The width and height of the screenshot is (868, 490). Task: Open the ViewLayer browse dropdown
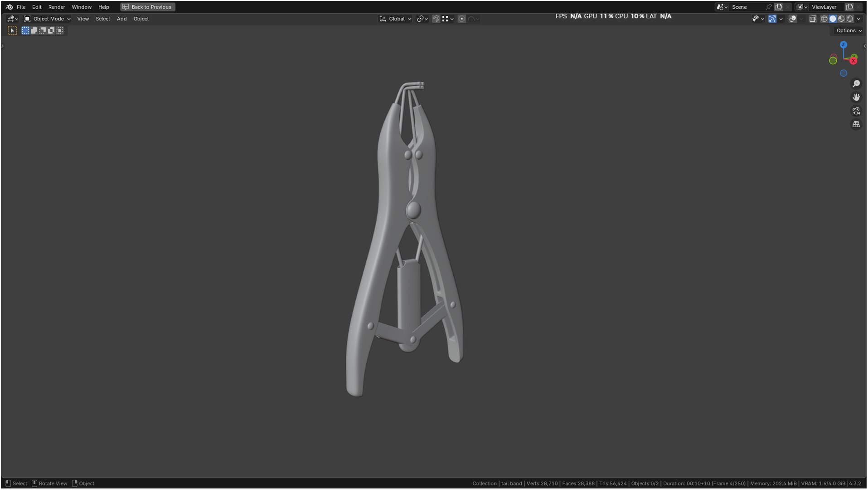click(801, 7)
